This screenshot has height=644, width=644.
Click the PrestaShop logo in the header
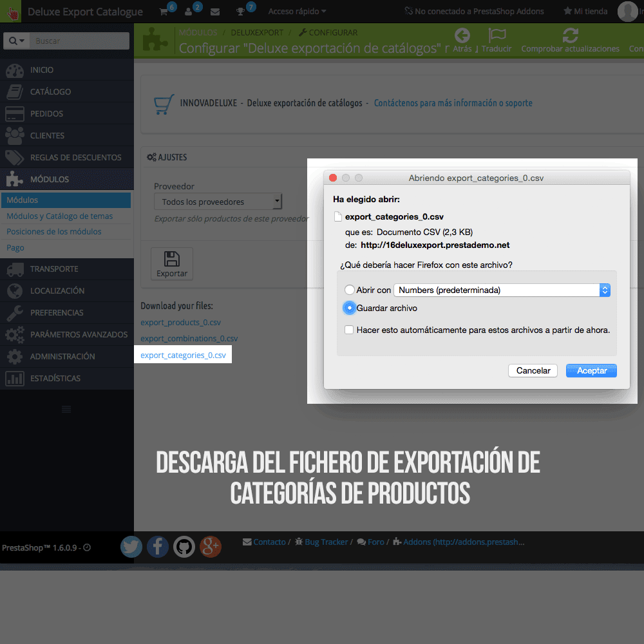[x=12, y=12]
